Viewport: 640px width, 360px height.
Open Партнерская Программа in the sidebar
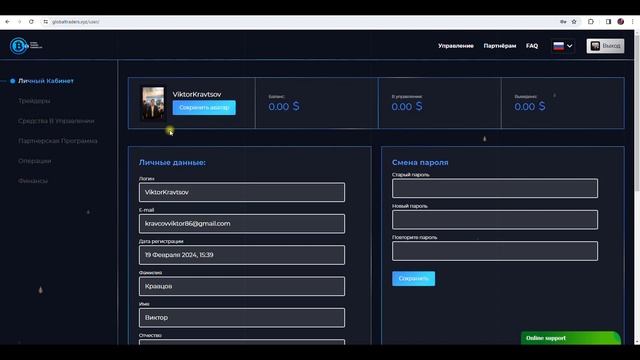(58, 141)
